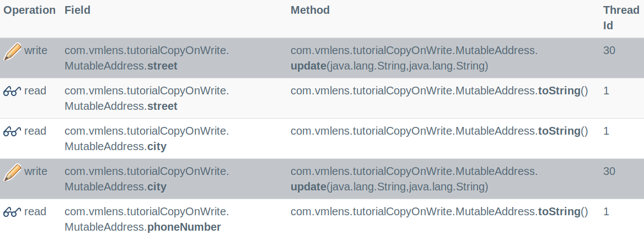This screenshot has height=234, width=644.
Task: Click the glasses icon in the city read row
Action: [12, 132]
